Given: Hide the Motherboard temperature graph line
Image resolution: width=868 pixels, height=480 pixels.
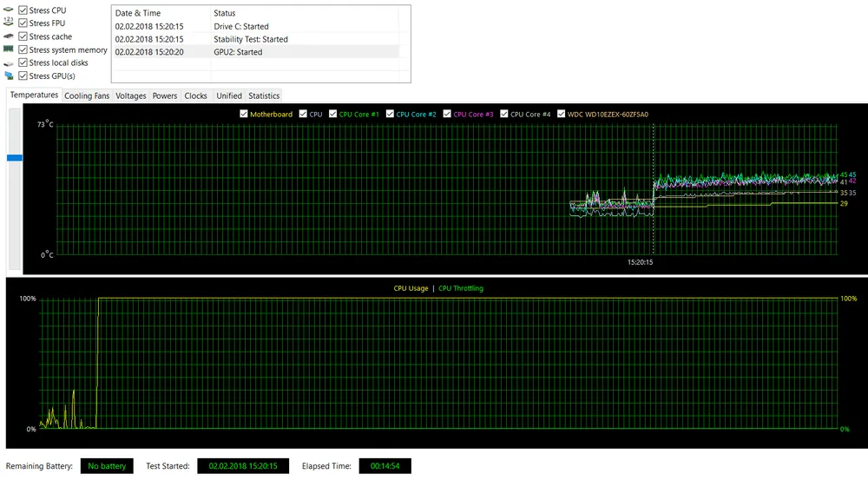Looking at the screenshot, I should point(245,115).
